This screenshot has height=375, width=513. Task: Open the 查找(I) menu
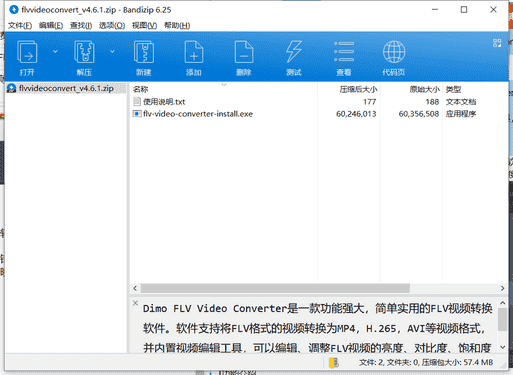click(x=81, y=25)
